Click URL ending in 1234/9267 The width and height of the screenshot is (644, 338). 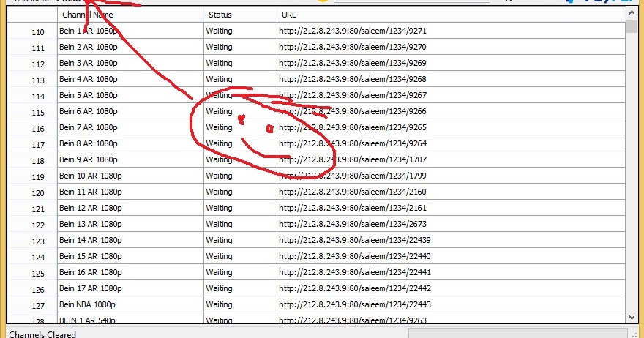[353, 95]
